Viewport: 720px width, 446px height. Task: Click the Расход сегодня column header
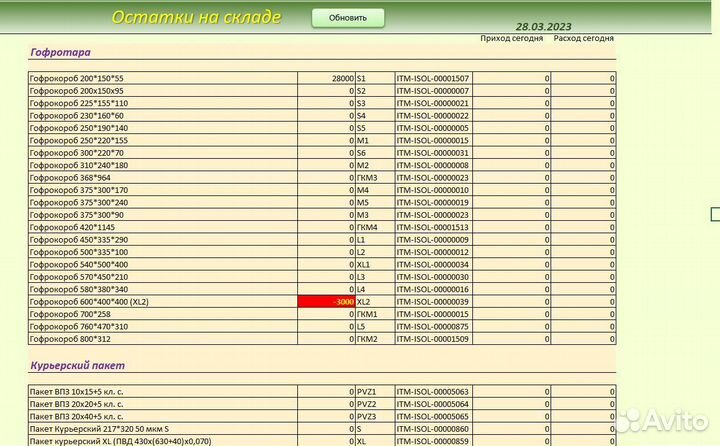(583, 38)
